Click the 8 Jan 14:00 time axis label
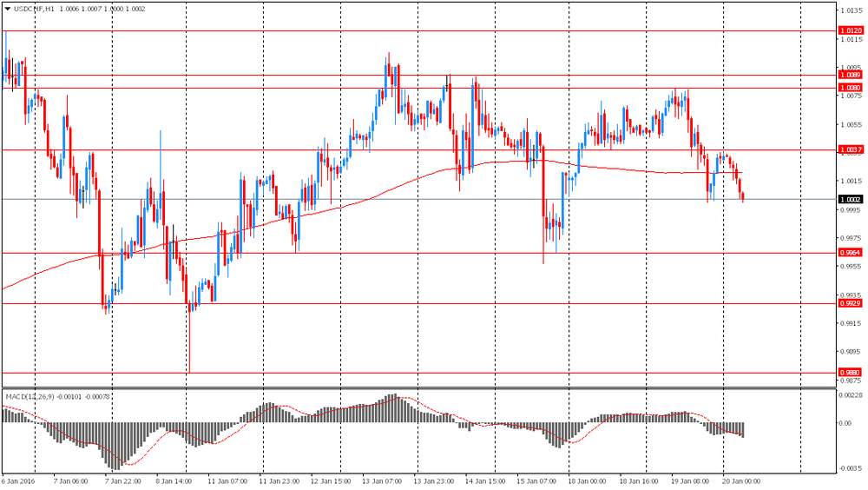Viewport: 868px width, 490px height. [174, 481]
